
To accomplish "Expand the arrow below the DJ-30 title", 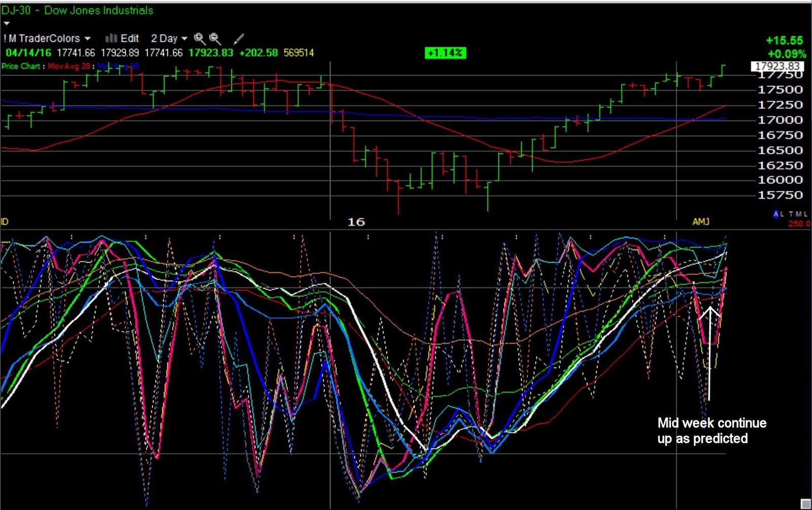I will [x=6, y=22].
